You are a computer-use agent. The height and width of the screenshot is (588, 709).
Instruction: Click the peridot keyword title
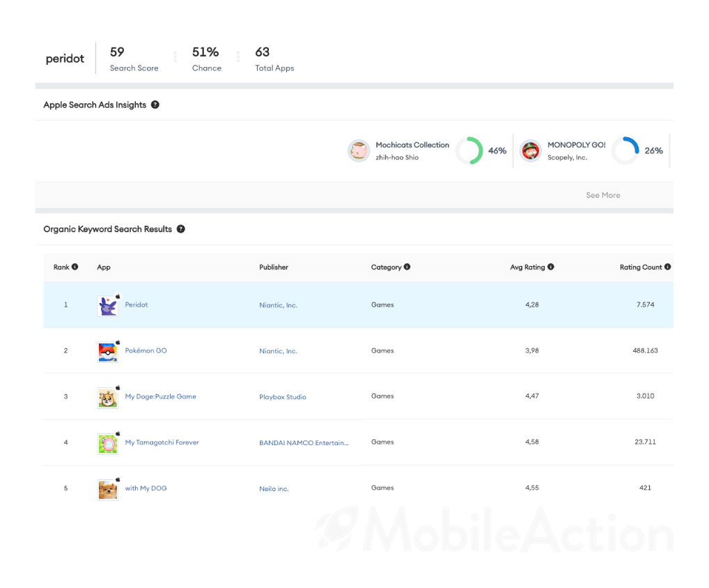pyautogui.click(x=65, y=59)
